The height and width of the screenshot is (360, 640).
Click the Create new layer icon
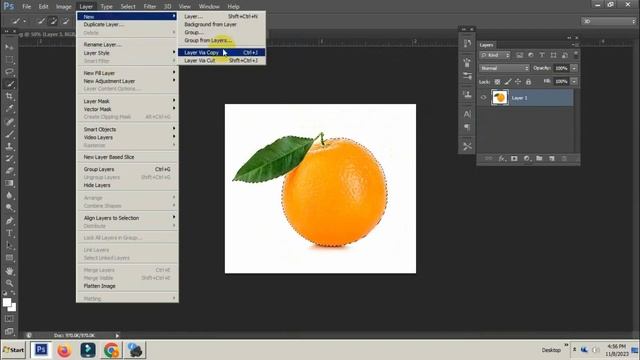click(552, 158)
